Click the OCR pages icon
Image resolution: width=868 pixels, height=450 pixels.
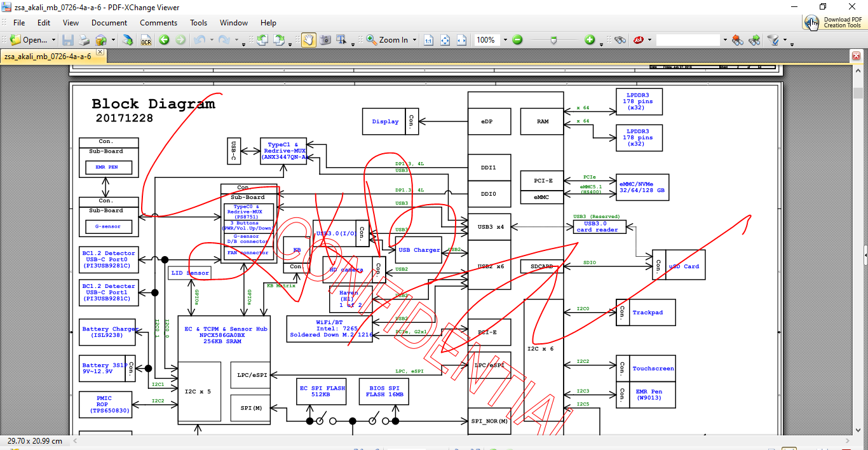pyautogui.click(x=146, y=40)
